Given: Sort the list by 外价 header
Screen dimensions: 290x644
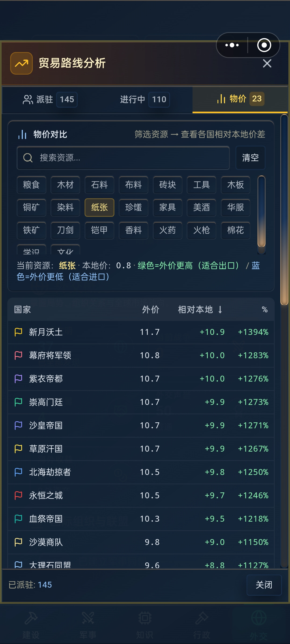Looking at the screenshot, I should tap(151, 310).
